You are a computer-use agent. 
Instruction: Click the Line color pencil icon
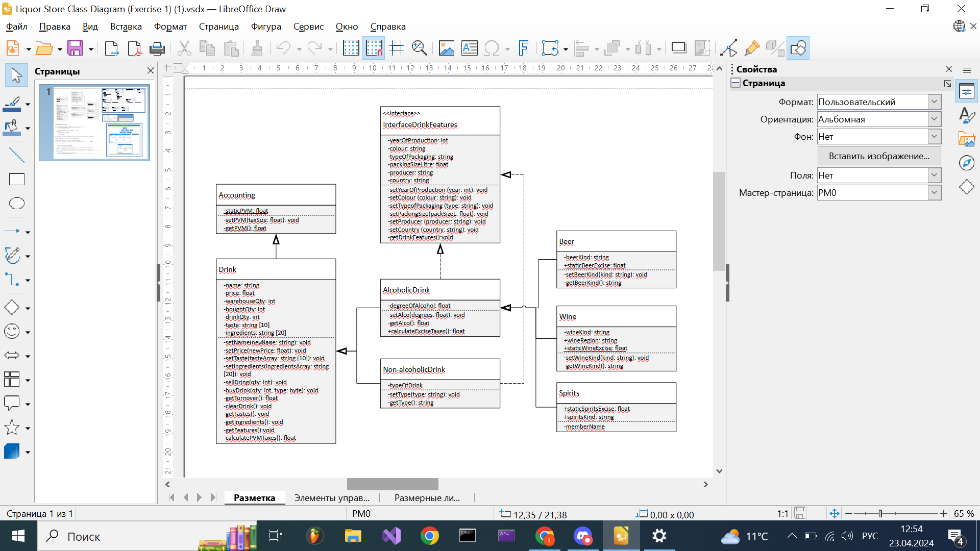point(12,104)
